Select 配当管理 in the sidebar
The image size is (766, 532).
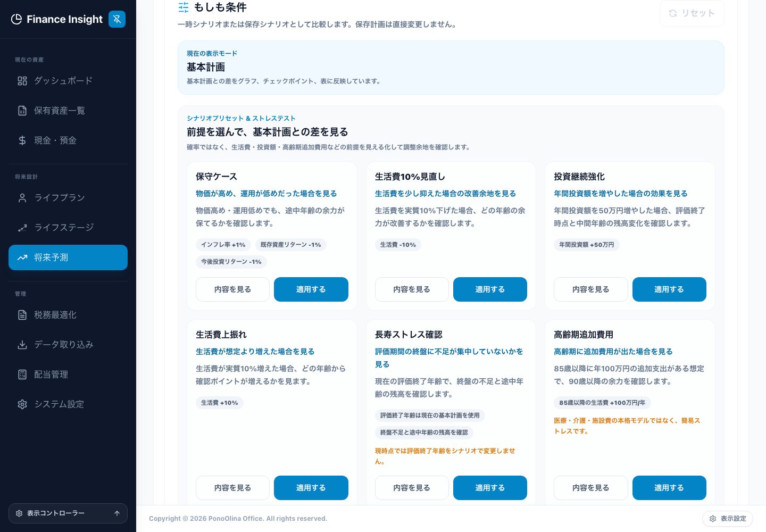tap(68, 375)
